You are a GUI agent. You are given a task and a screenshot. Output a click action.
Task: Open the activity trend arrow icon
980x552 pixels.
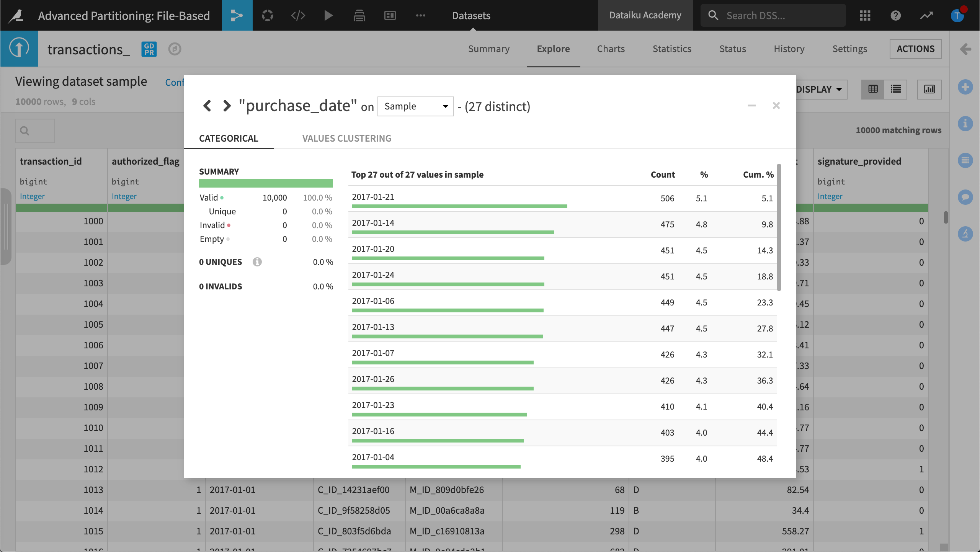click(x=926, y=15)
